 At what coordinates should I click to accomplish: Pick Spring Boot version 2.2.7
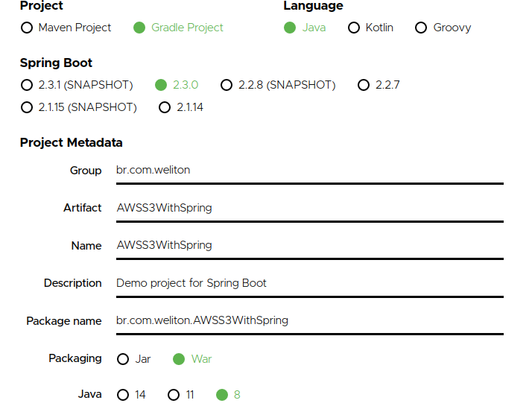(364, 85)
